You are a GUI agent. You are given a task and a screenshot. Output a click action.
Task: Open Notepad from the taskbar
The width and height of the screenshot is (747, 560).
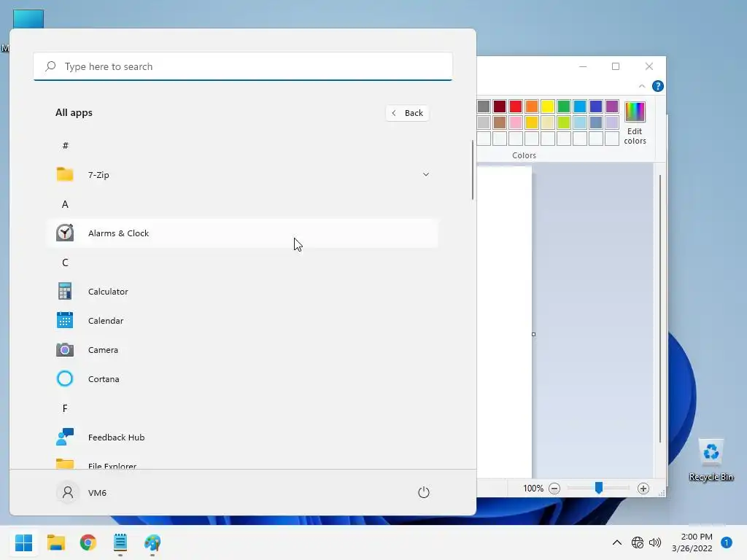click(x=120, y=542)
